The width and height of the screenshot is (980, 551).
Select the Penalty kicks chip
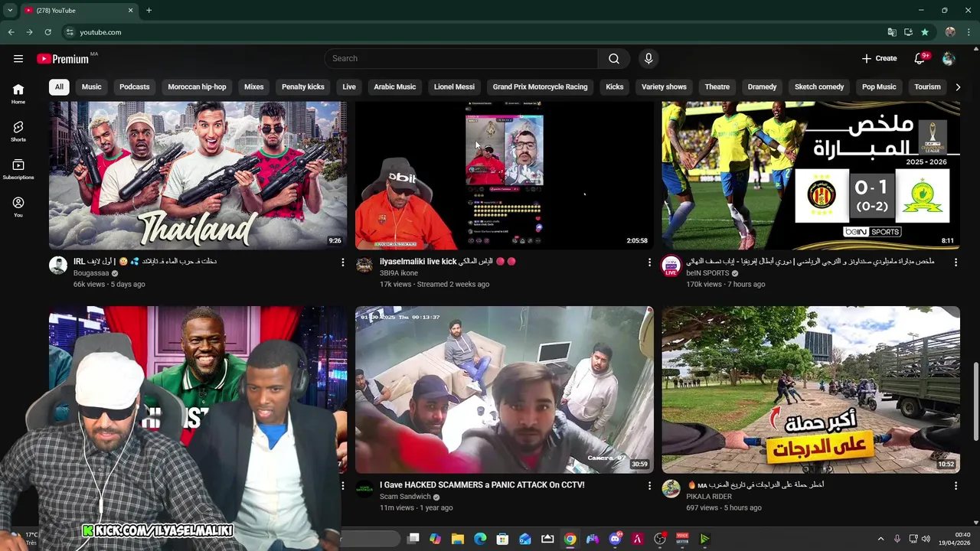(x=303, y=86)
